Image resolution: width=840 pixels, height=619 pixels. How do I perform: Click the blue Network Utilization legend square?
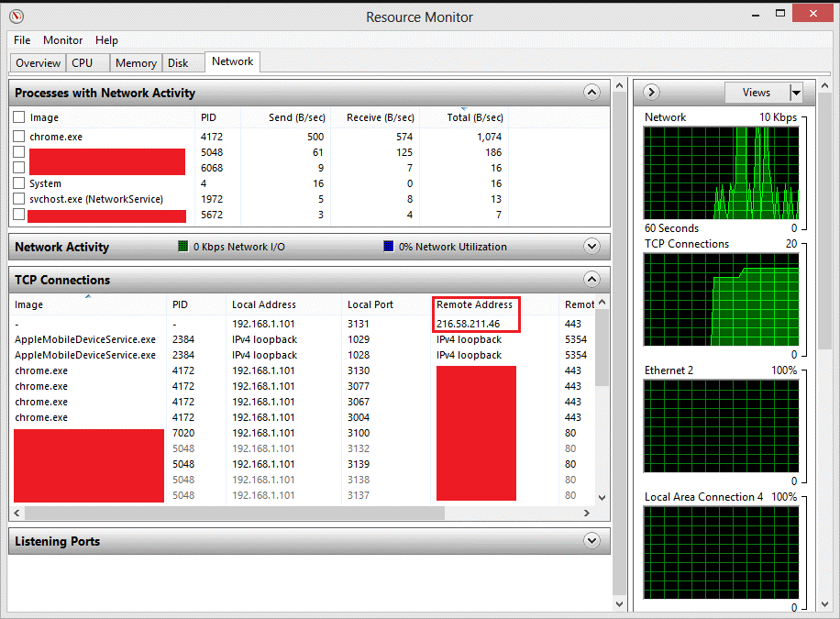click(389, 247)
